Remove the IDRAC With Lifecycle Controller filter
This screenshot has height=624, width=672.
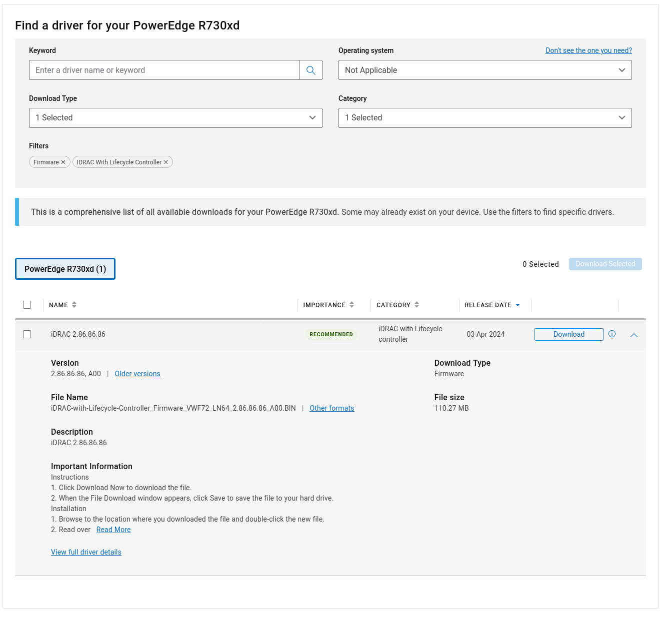(x=166, y=162)
